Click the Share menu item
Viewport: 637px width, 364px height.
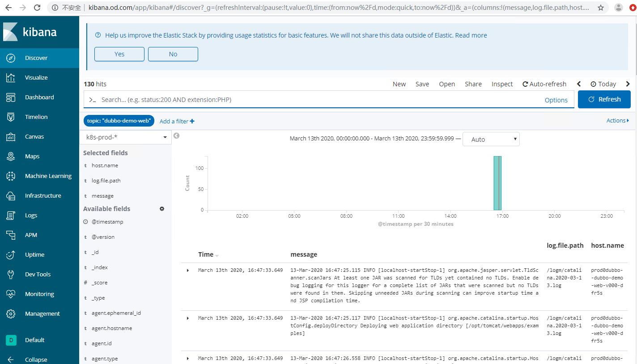473,84
